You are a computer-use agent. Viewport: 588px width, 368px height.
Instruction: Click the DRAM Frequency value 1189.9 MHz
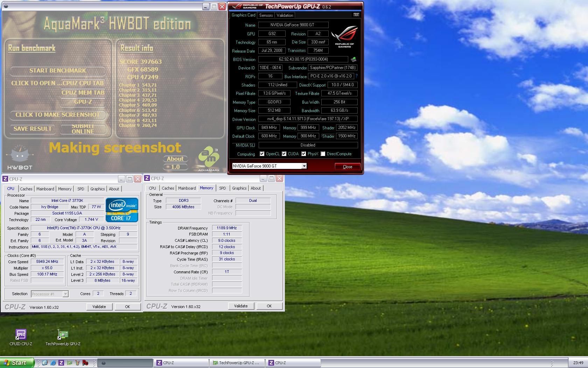(x=227, y=228)
